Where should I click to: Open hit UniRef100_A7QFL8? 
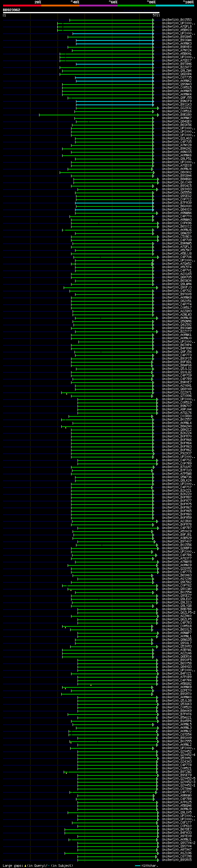point(177,26)
